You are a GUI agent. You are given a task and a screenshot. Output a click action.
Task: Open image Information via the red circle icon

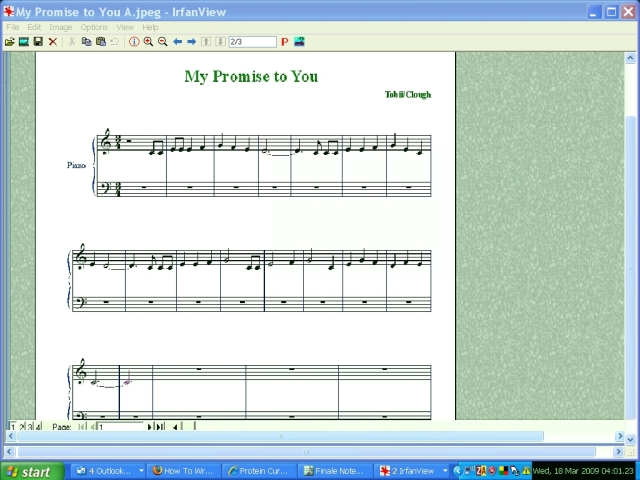point(134,42)
